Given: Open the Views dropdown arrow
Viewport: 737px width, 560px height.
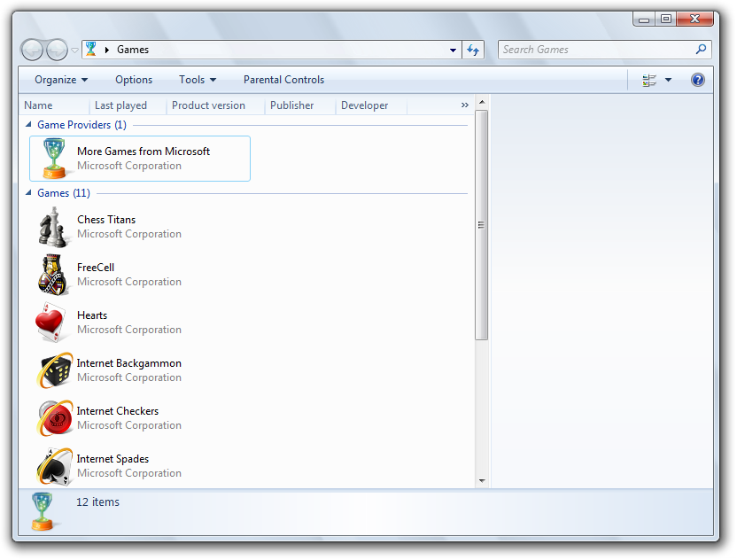Looking at the screenshot, I should coord(668,80).
